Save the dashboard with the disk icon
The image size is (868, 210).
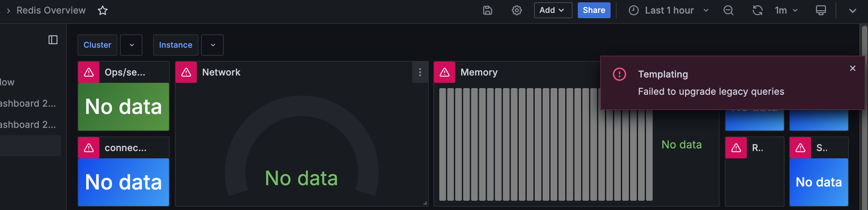pyautogui.click(x=487, y=11)
